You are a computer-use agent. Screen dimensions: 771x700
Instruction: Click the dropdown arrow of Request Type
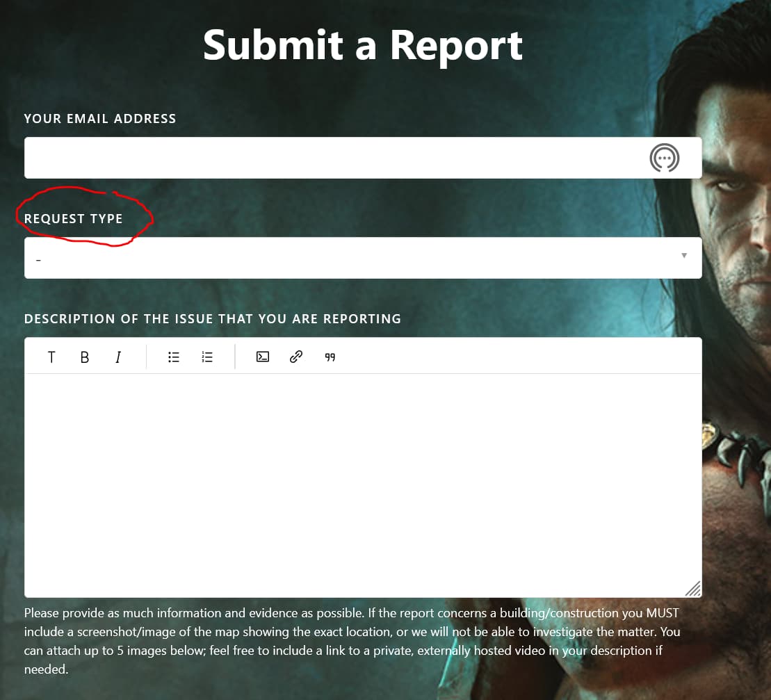(684, 255)
